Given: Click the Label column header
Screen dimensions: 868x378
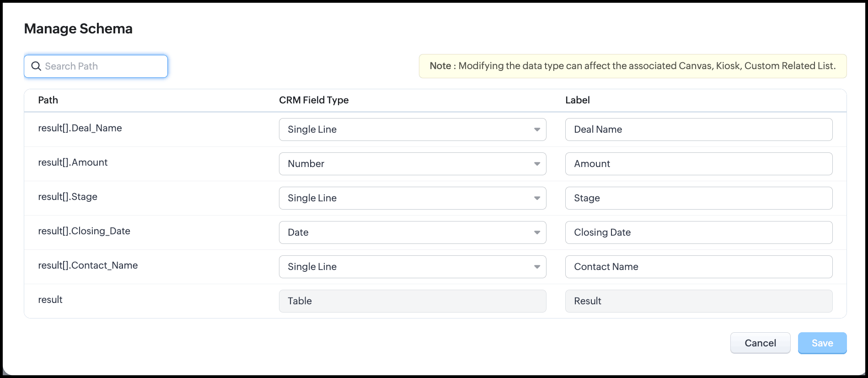Looking at the screenshot, I should tap(577, 100).
